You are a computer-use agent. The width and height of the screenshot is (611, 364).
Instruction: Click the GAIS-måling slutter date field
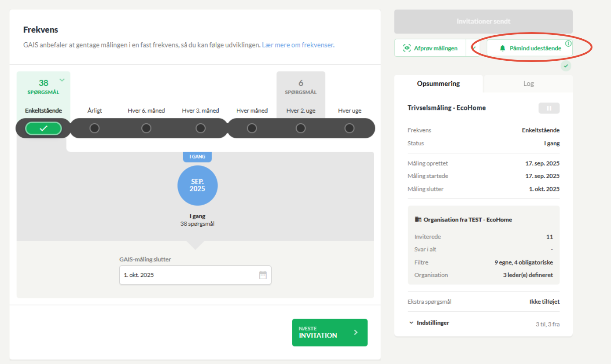pyautogui.click(x=195, y=275)
